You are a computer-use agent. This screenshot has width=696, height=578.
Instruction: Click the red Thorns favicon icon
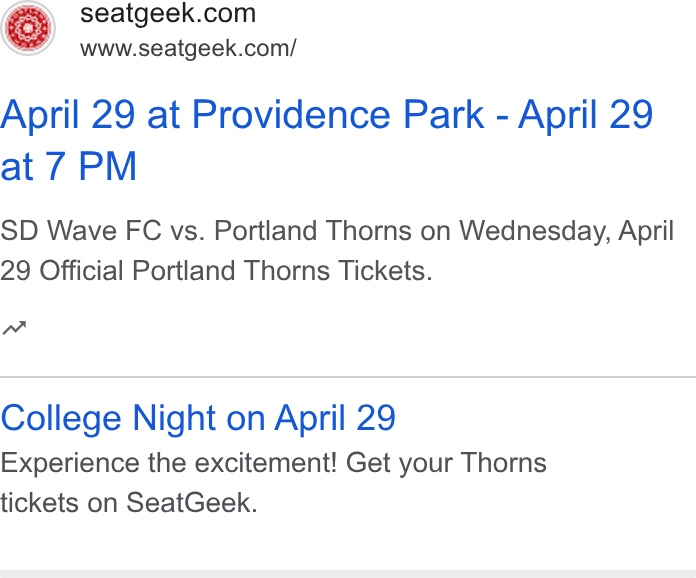coord(28,28)
